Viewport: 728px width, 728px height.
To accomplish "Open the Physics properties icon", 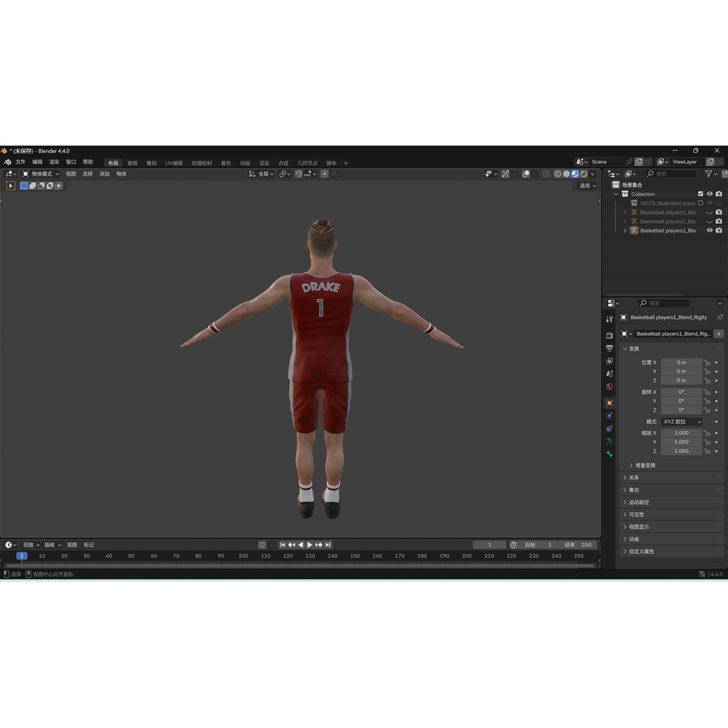I will [x=609, y=415].
